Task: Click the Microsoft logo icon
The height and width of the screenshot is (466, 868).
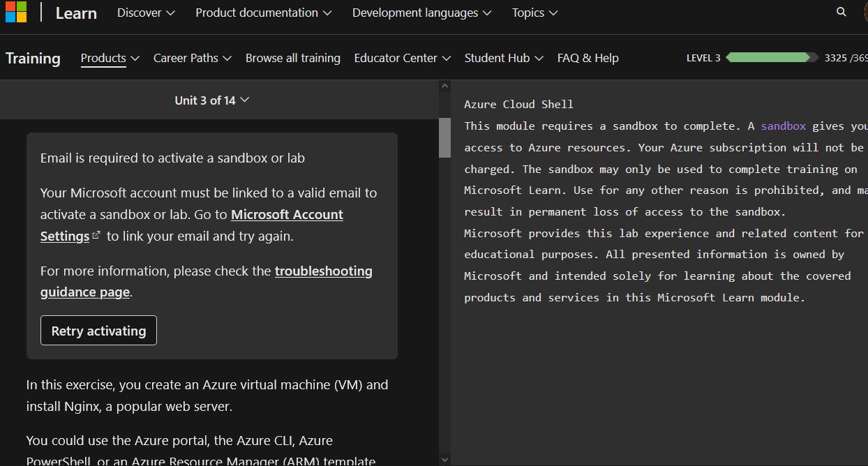Action: (16, 12)
